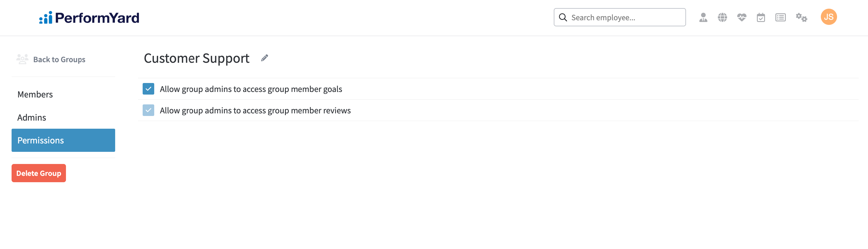Select the Permissions tab
Viewport: 868px width, 249px height.
click(63, 140)
